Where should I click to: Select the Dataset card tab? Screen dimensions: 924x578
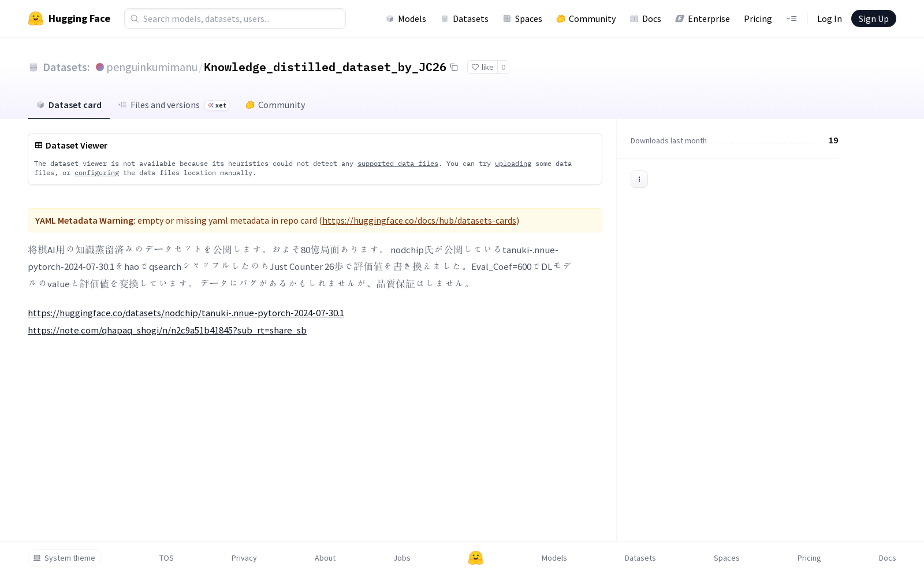[69, 105]
